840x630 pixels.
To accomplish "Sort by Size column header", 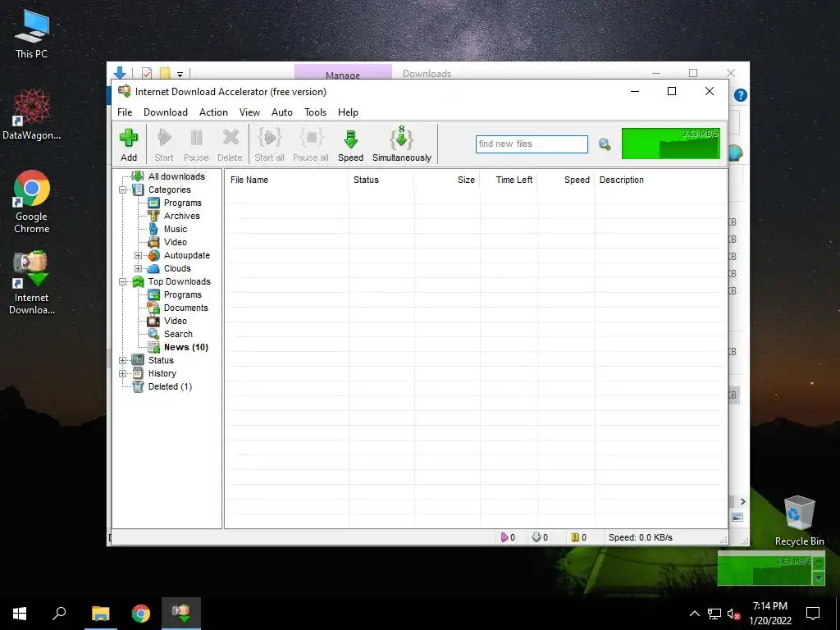I will click(447, 180).
